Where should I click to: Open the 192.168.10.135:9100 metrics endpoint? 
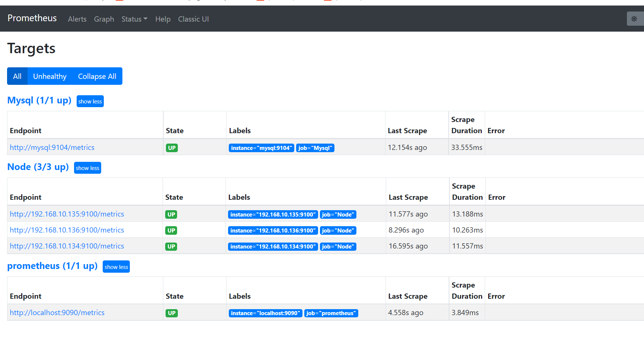[67, 214]
